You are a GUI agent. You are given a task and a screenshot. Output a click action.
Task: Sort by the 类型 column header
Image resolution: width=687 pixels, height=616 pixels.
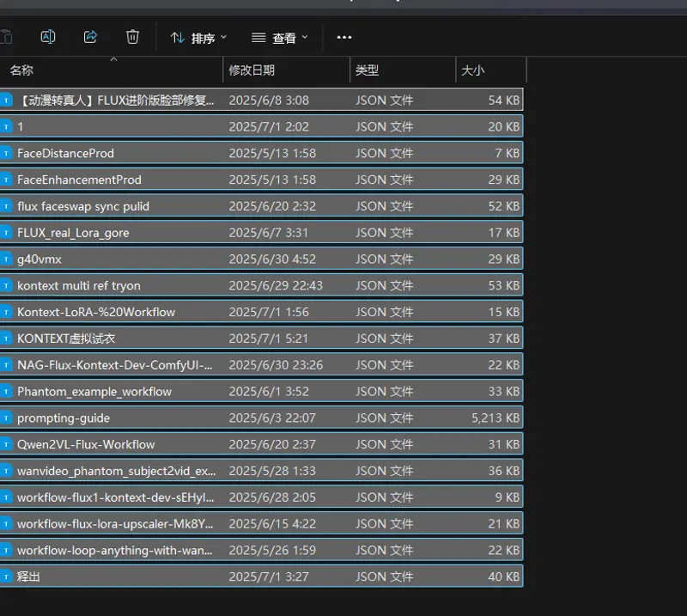368,70
